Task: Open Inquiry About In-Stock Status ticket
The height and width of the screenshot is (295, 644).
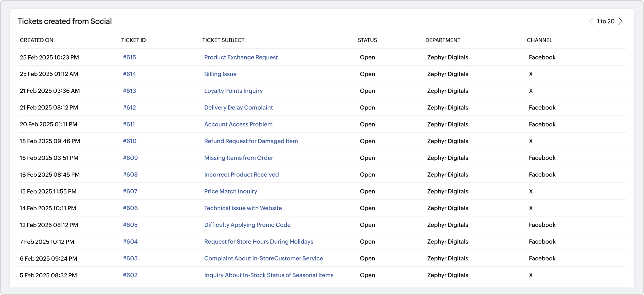Action: pos(269,275)
